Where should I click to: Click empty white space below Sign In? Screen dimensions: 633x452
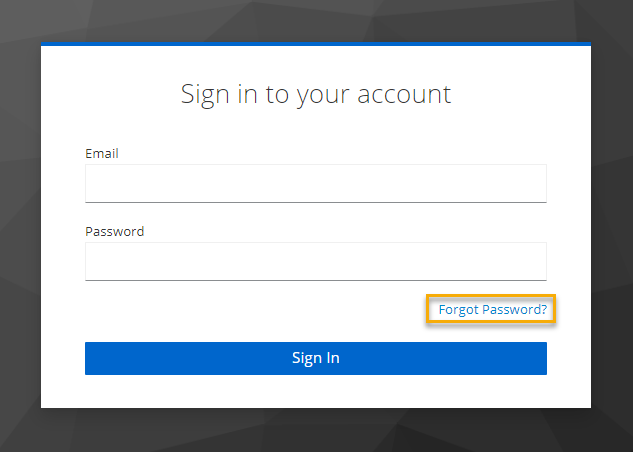tap(315, 392)
